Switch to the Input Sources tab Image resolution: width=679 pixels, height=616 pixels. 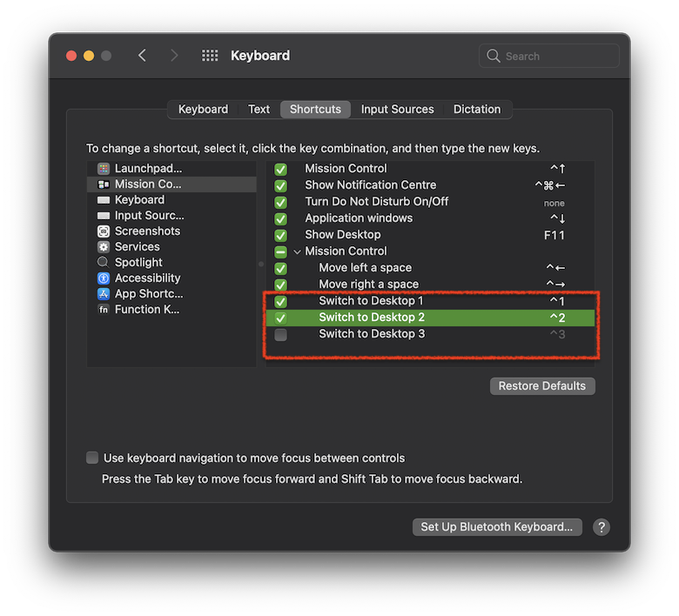[397, 110]
